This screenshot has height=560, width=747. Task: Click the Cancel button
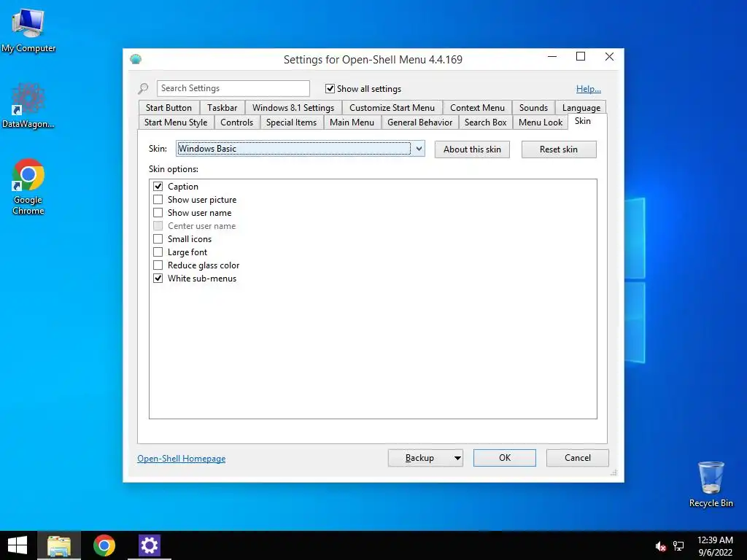click(x=578, y=458)
